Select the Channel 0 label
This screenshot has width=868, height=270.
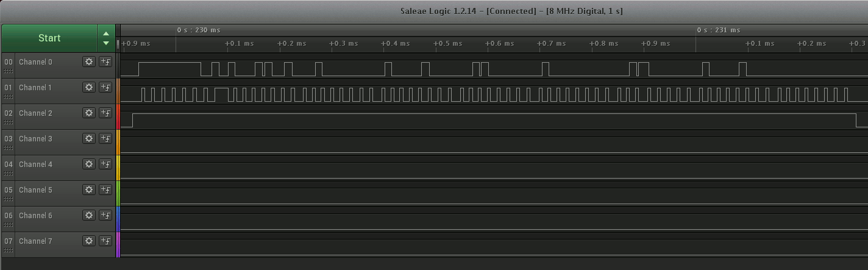35,62
